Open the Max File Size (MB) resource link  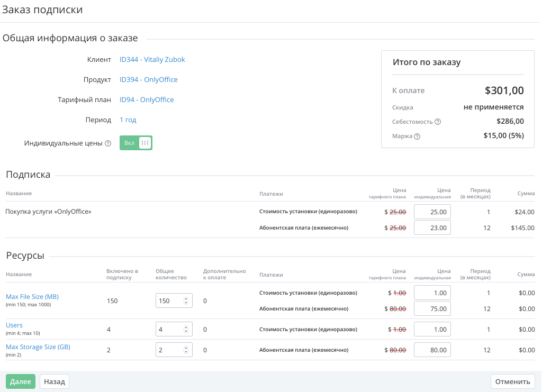point(32,296)
